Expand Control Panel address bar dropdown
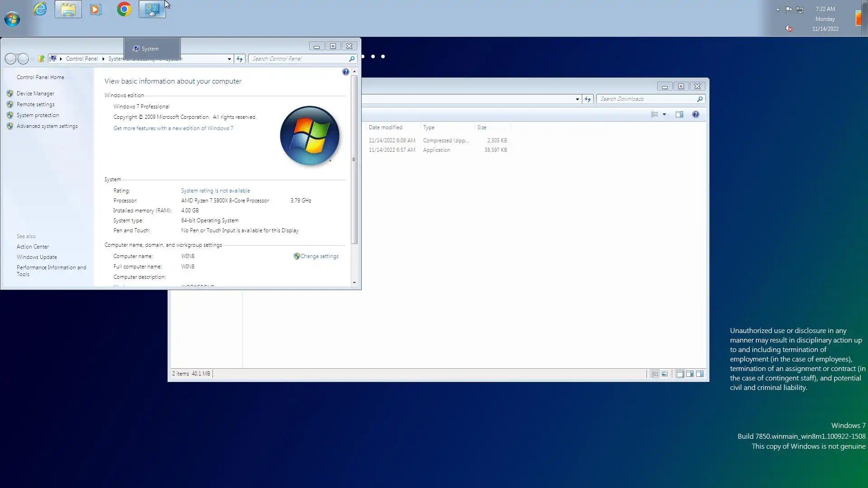868x488 pixels. 229,59
